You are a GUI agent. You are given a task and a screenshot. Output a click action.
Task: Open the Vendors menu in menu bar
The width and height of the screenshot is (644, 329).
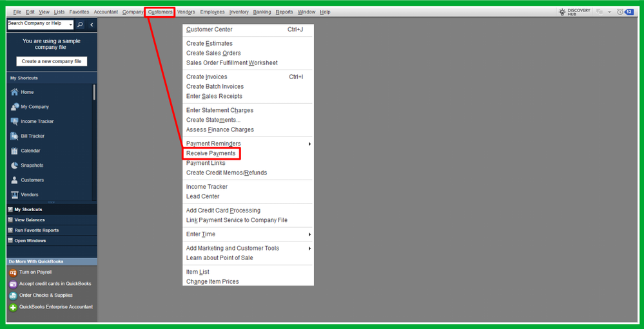[186, 12]
